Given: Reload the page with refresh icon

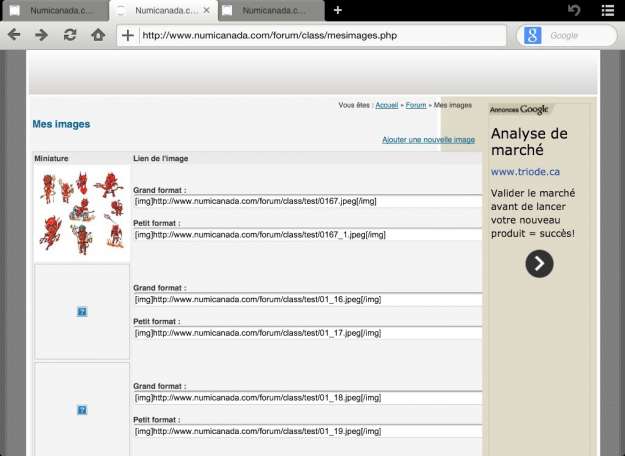Looking at the screenshot, I should coord(70,35).
